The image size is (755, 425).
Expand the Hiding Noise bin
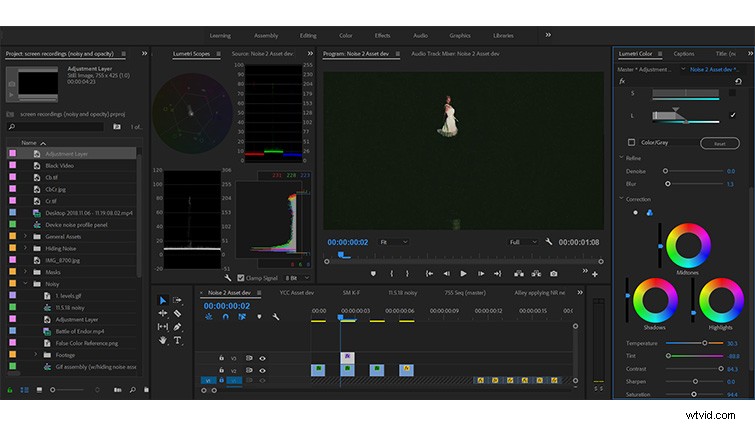point(26,248)
